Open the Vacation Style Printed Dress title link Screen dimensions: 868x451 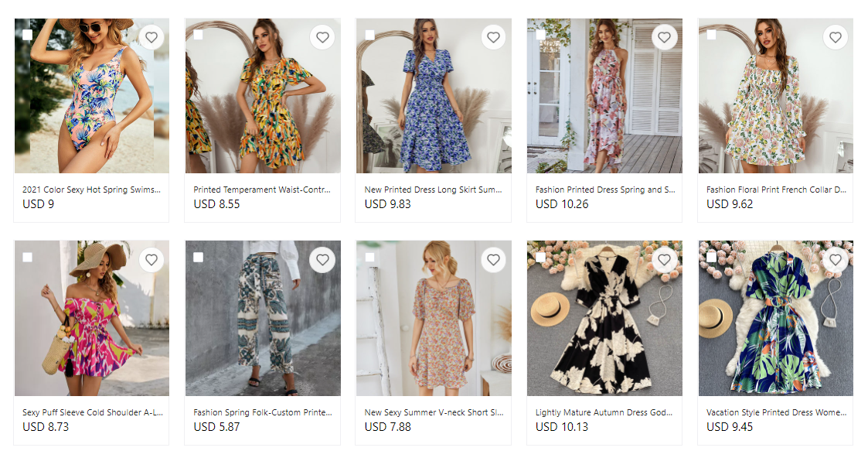coord(775,412)
